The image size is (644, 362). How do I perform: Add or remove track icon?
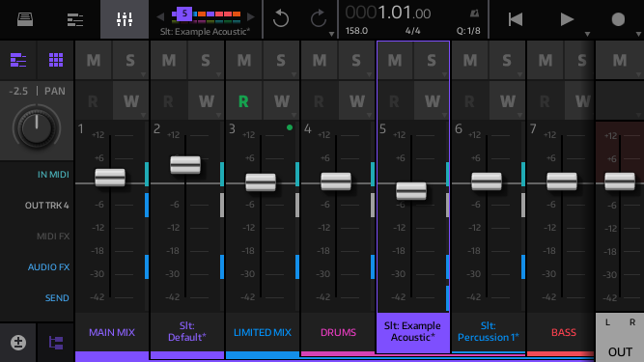point(18,343)
